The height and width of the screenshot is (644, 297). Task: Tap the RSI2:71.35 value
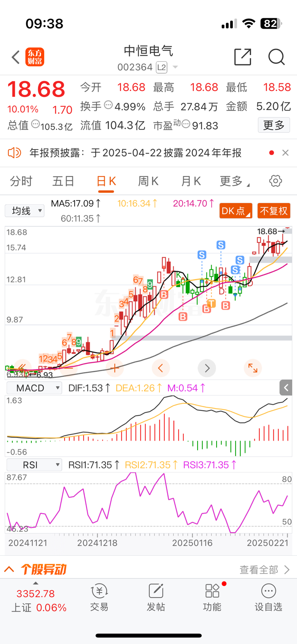pyautogui.click(x=151, y=465)
